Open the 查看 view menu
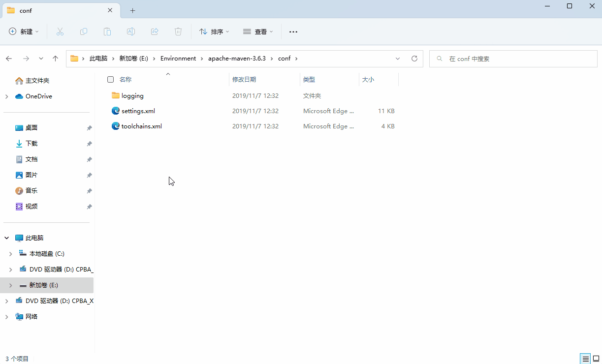602x364 pixels. 258,31
